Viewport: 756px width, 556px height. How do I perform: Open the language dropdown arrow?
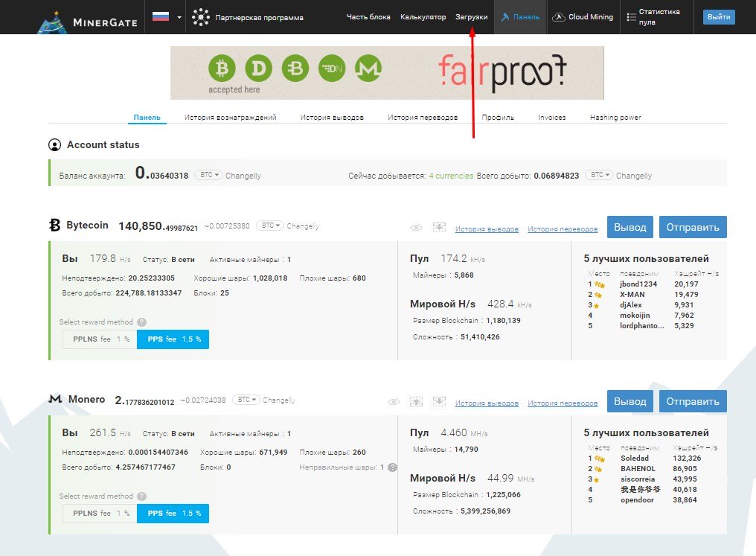(179, 17)
